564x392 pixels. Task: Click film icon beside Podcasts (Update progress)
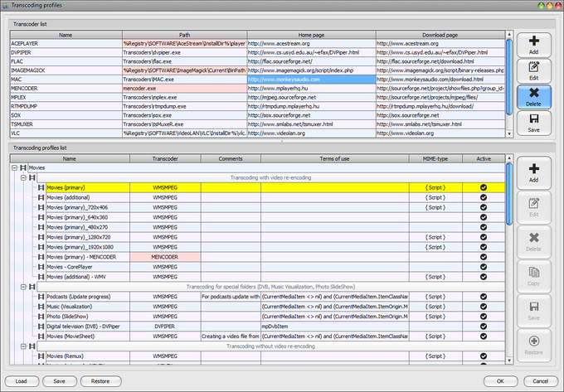click(41, 297)
